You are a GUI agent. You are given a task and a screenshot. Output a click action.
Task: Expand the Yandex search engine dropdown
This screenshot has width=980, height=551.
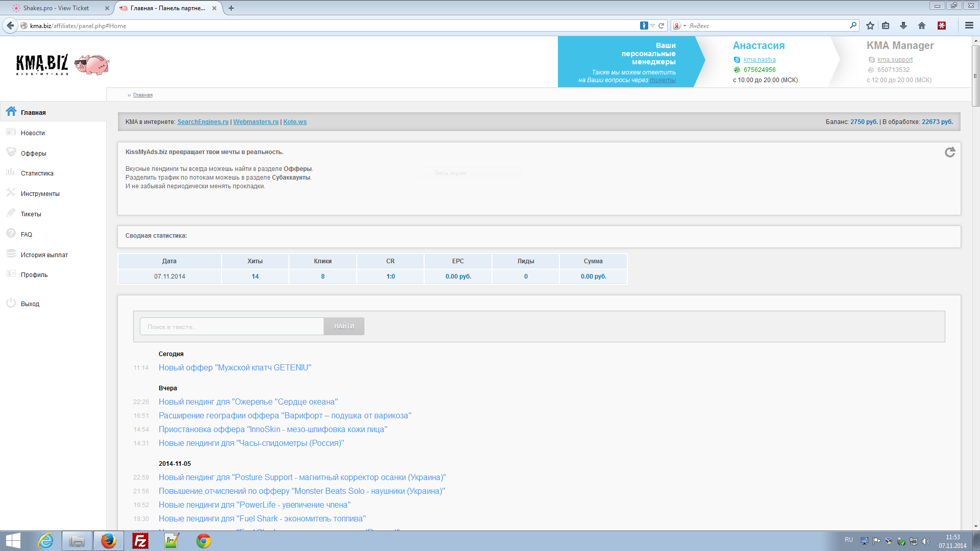pos(684,26)
